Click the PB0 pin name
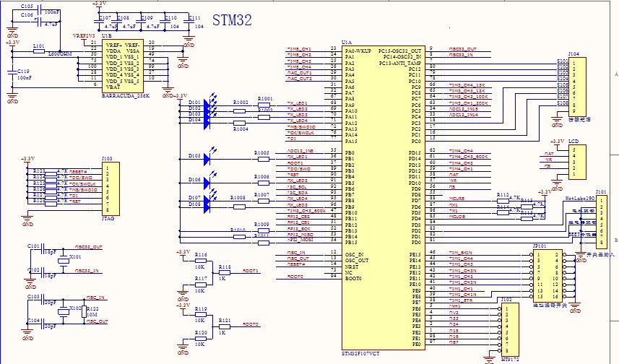The image size is (619, 364). click(350, 153)
